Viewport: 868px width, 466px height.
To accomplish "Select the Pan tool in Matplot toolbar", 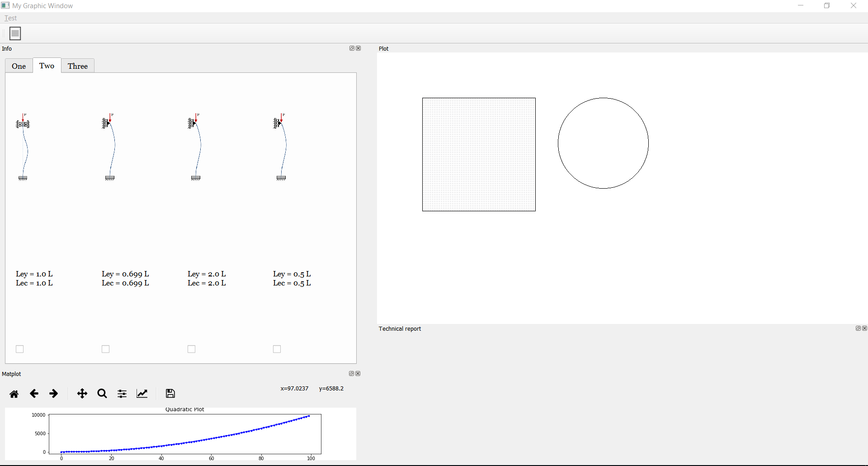I will pyautogui.click(x=82, y=394).
